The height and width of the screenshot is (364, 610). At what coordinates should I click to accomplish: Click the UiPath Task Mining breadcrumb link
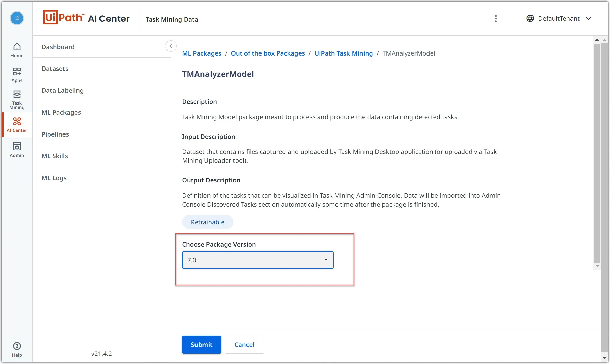point(343,53)
